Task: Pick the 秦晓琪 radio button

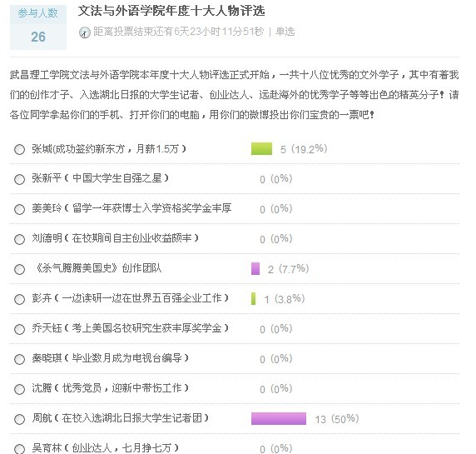Action: click(19, 359)
